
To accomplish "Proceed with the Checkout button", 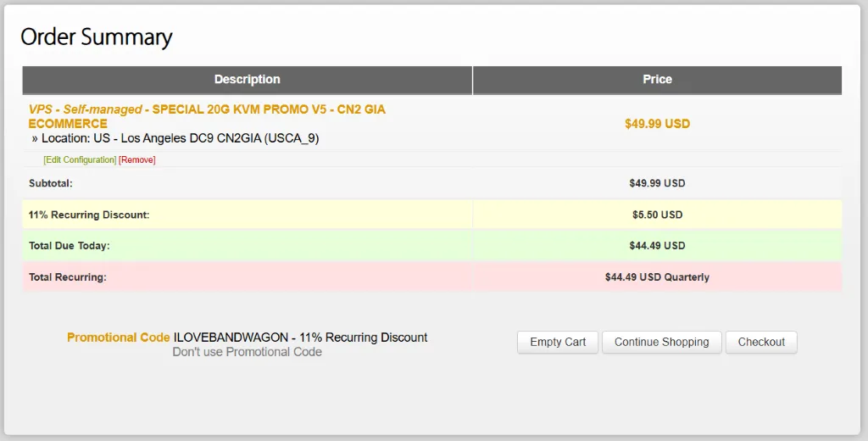I will point(761,342).
